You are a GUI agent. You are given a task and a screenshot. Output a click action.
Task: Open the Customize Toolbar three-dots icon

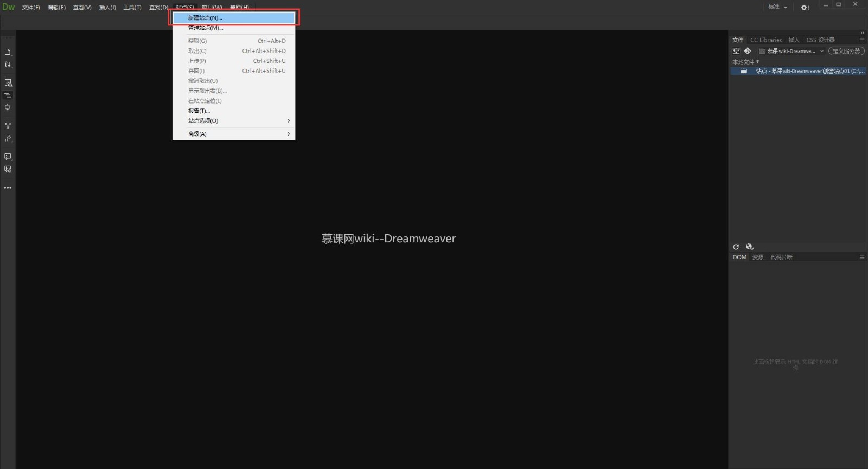point(8,188)
